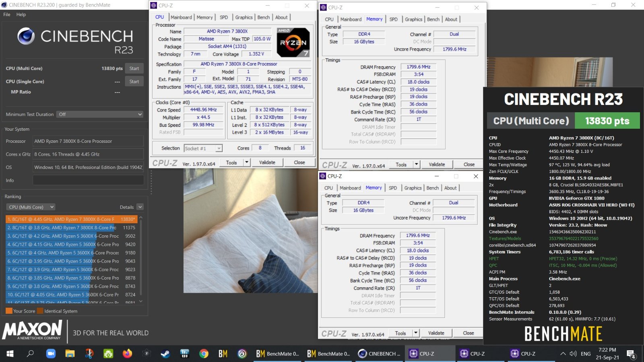Click the Ryzen 7 logo in CPU-Z
Image resolution: width=644 pixels, height=362 pixels.
[293, 43]
